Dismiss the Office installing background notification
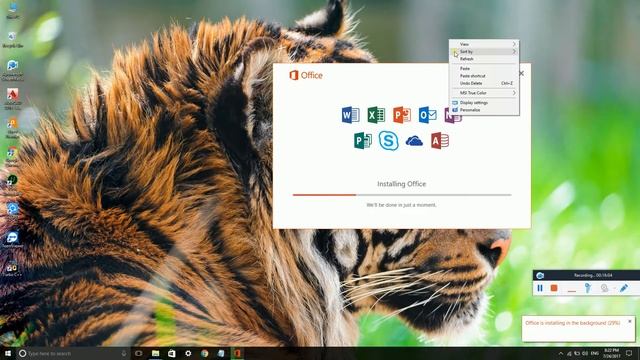The height and width of the screenshot is (360, 640). click(x=630, y=322)
